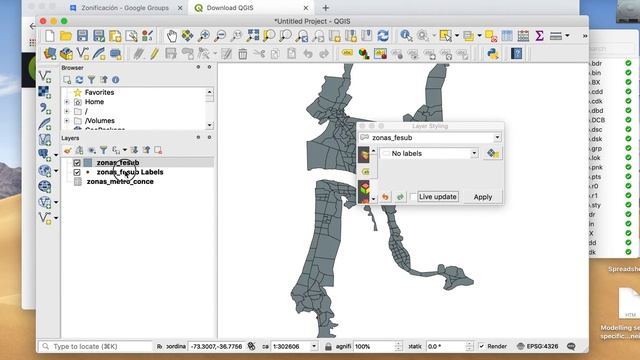Open the field calculator icon
This screenshot has height=360, width=640.
pos(523,36)
